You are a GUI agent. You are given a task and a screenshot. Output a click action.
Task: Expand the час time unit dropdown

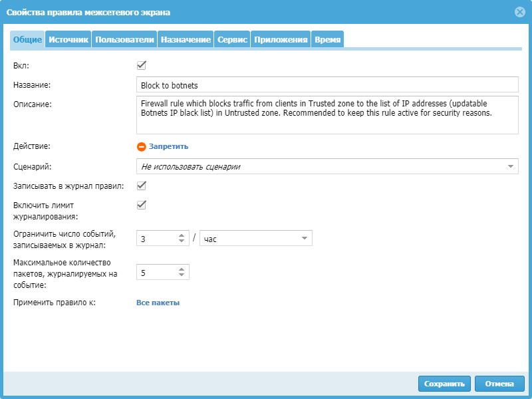click(304, 238)
